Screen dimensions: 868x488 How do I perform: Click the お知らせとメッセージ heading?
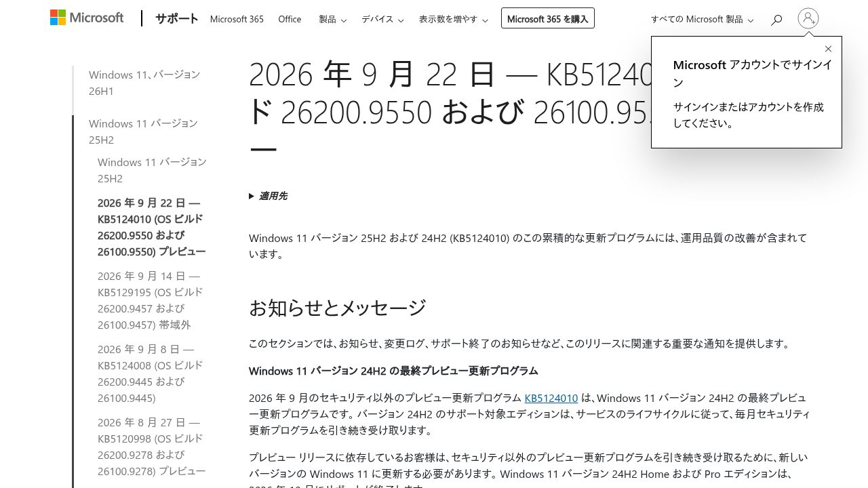[338, 308]
